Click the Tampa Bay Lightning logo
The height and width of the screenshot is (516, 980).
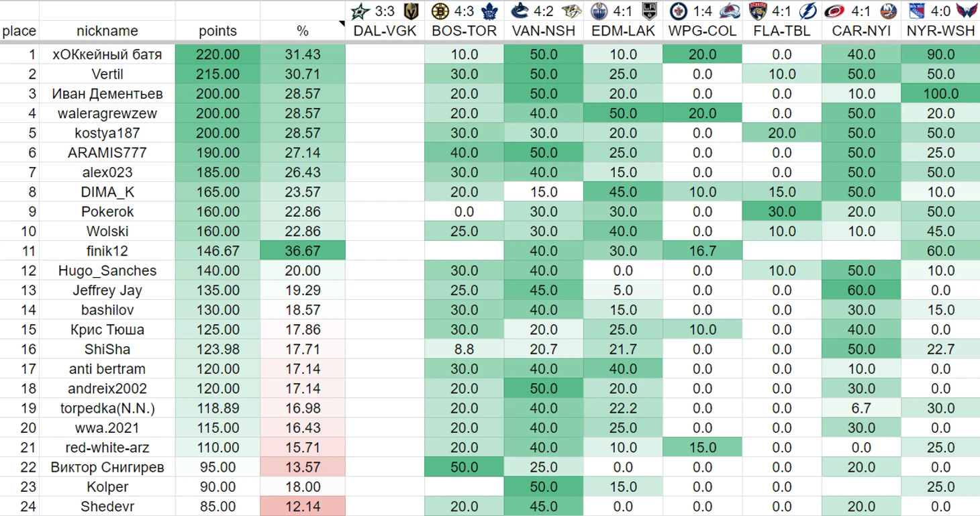807,11
